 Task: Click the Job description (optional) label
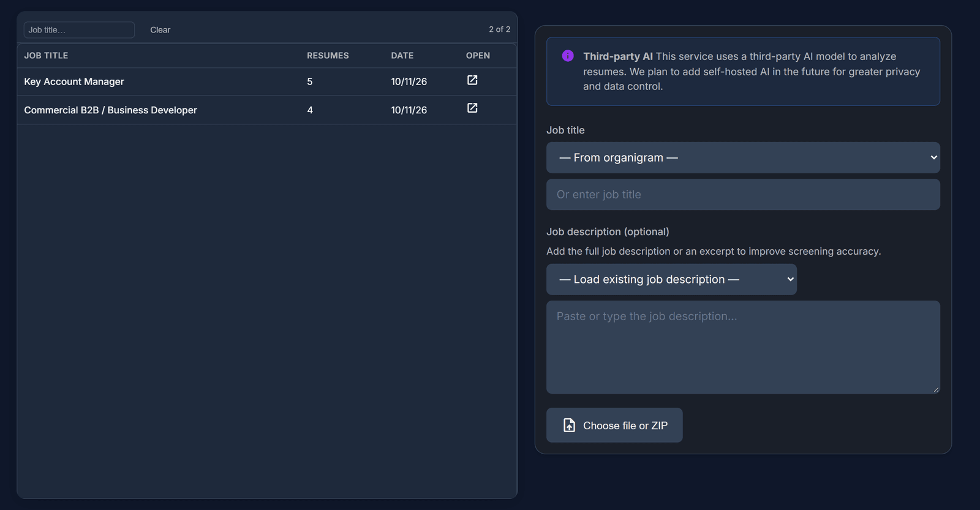click(608, 231)
